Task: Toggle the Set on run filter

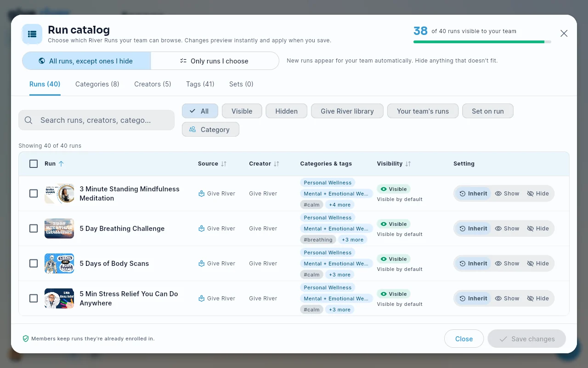Action: [x=488, y=111]
